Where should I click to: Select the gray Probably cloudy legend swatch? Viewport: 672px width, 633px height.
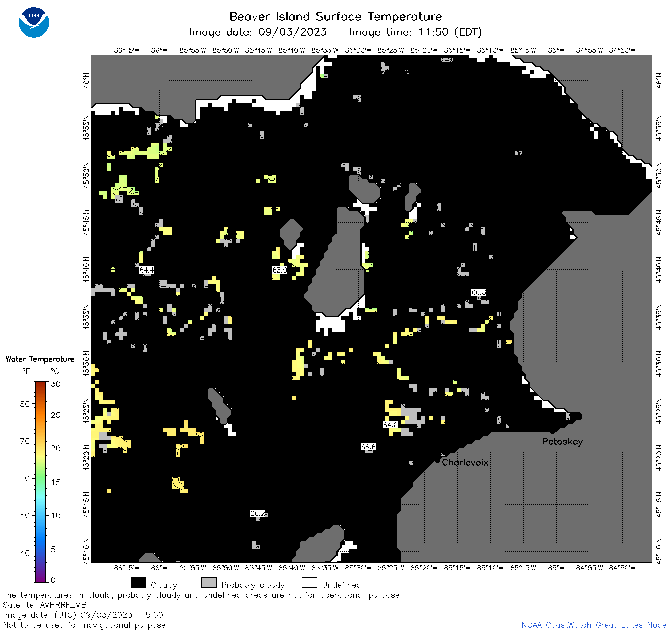click(x=209, y=583)
